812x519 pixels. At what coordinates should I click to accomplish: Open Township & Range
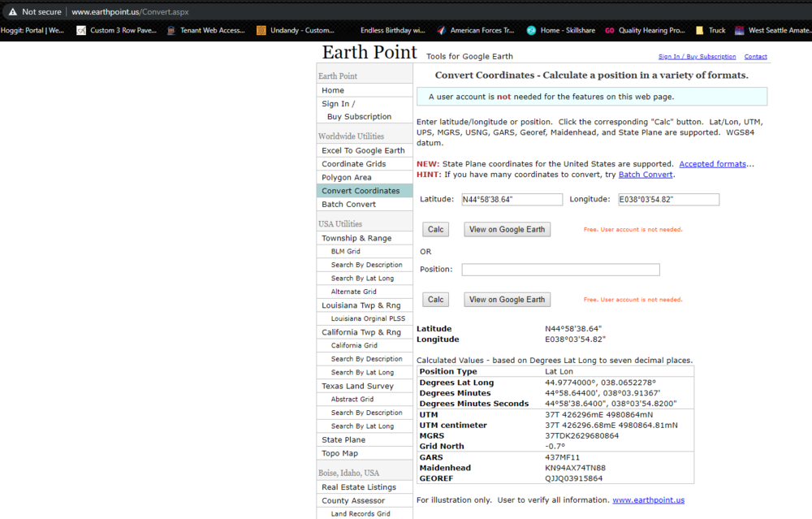coord(365,238)
